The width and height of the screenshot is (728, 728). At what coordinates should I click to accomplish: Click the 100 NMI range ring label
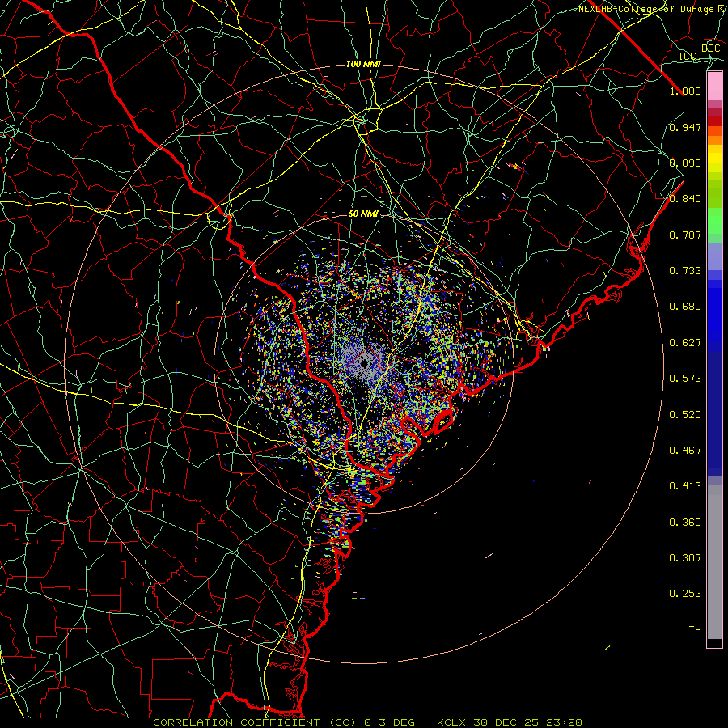coord(363,64)
